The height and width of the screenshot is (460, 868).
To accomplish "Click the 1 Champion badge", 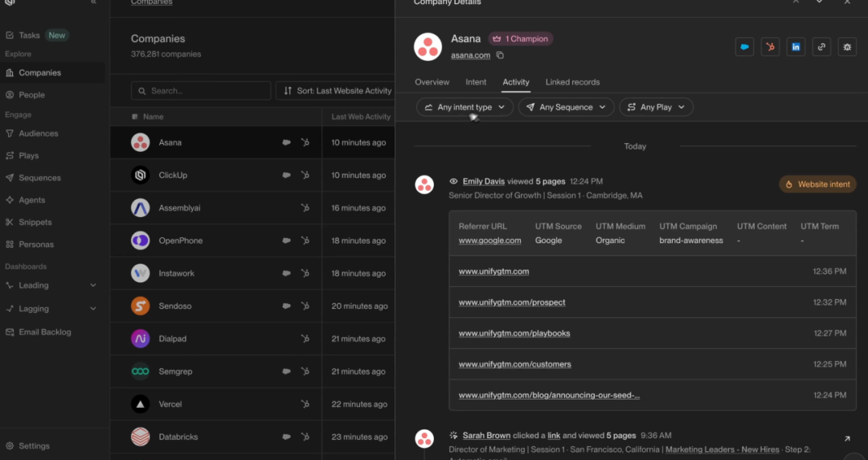I will [520, 39].
